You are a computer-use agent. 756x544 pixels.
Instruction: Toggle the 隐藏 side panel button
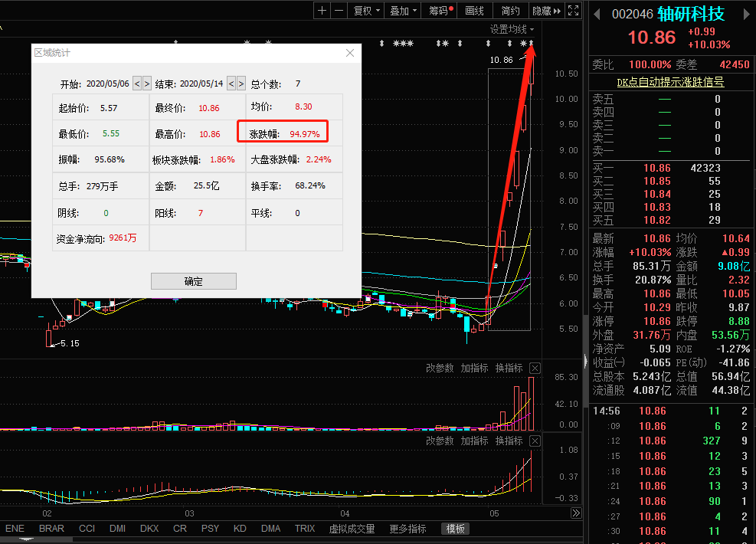click(x=546, y=11)
